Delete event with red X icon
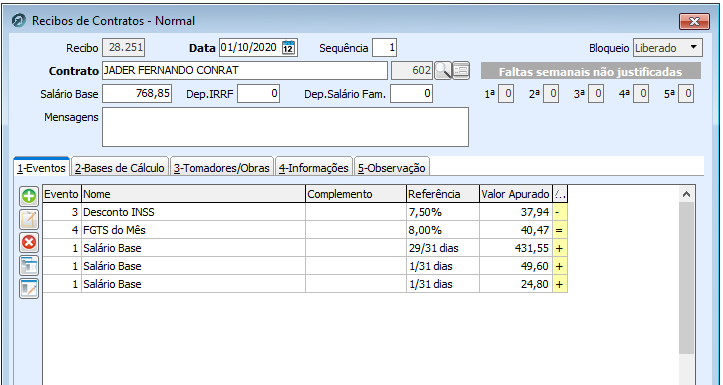723x385 pixels. 29,243
